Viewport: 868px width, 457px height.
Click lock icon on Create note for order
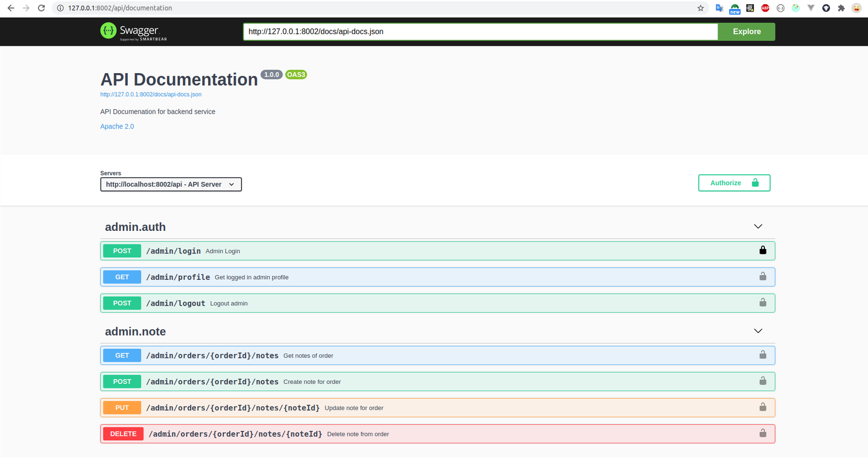(x=763, y=381)
